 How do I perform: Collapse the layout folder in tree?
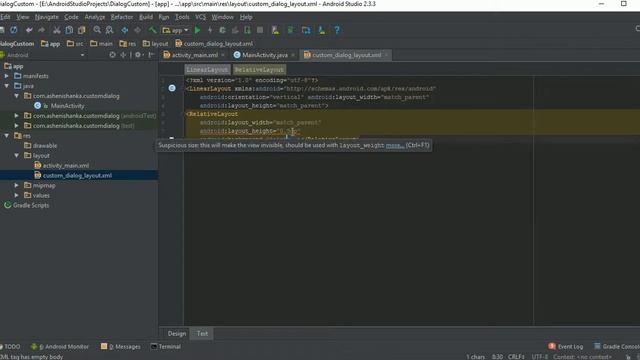pyautogui.click(x=17, y=156)
